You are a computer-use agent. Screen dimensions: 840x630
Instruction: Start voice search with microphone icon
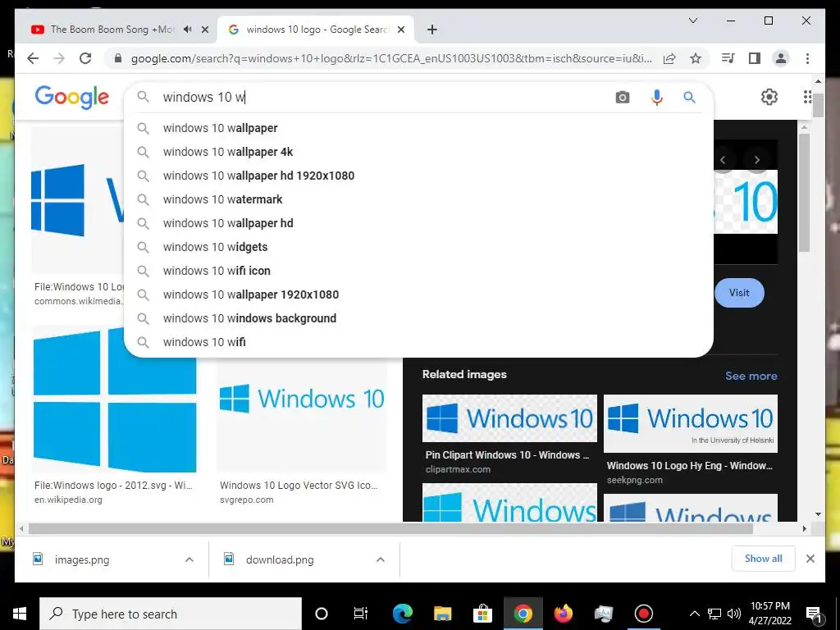pyautogui.click(x=657, y=97)
